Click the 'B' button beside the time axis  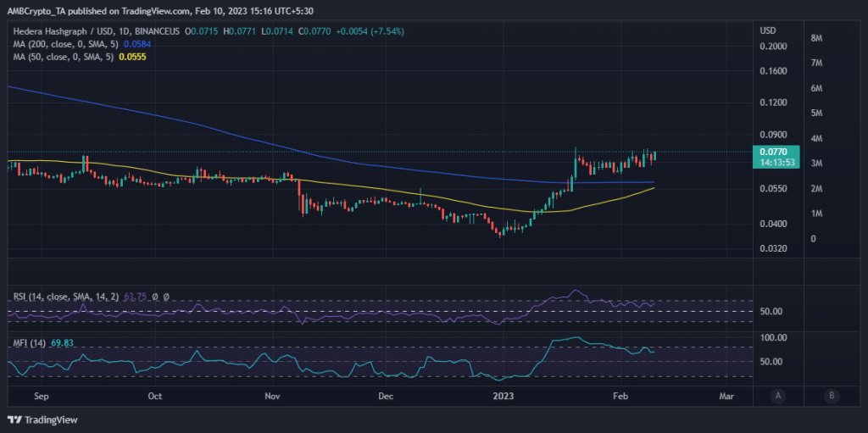[x=832, y=396]
